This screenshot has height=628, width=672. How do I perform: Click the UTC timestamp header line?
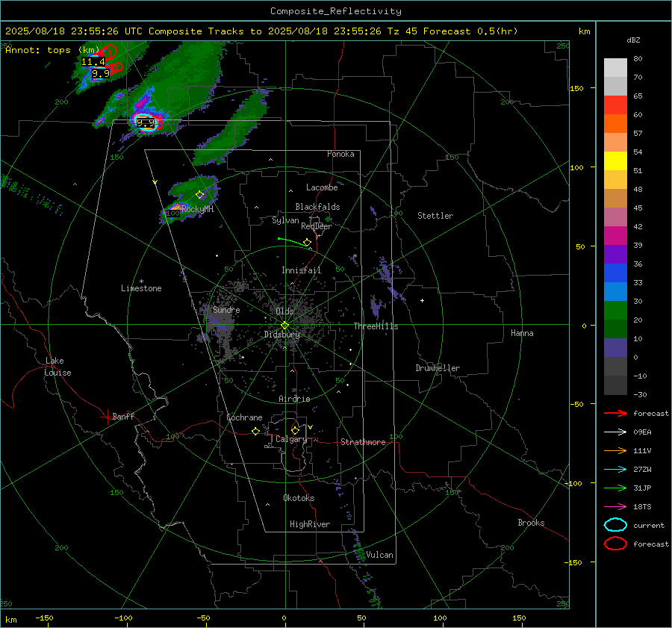pyautogui.click(x=261, y=31)
